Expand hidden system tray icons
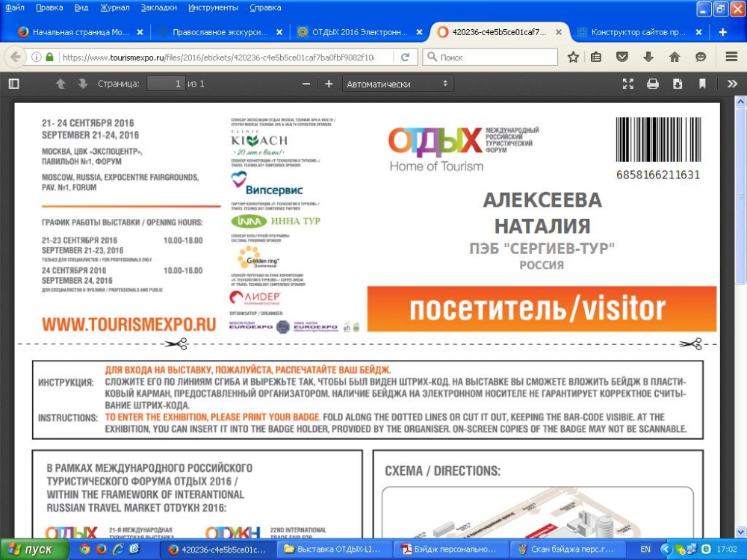The image size is (747, 560). pyautogui.click(x=666, y=550)
